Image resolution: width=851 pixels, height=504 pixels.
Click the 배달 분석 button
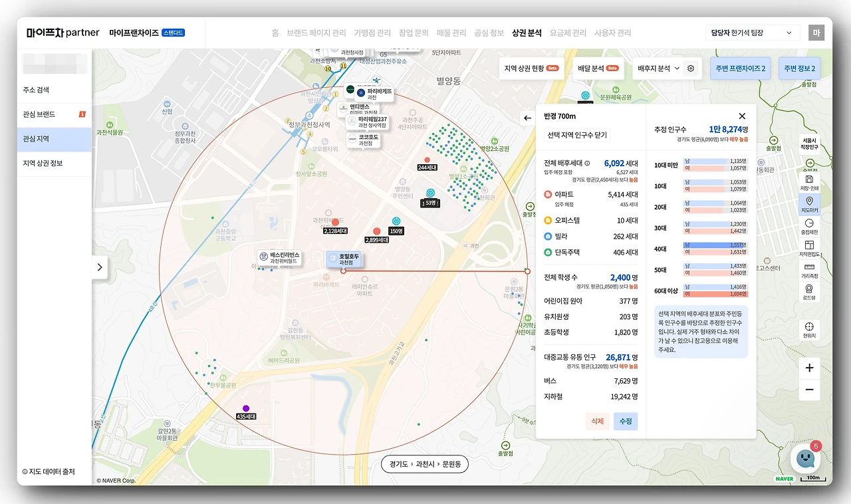pos(598,68)
